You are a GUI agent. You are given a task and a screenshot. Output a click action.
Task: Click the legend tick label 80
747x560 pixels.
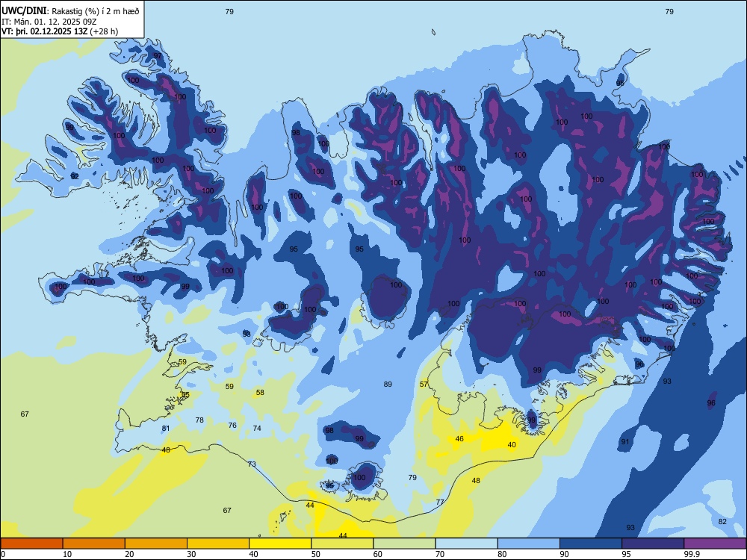point(502,554)
